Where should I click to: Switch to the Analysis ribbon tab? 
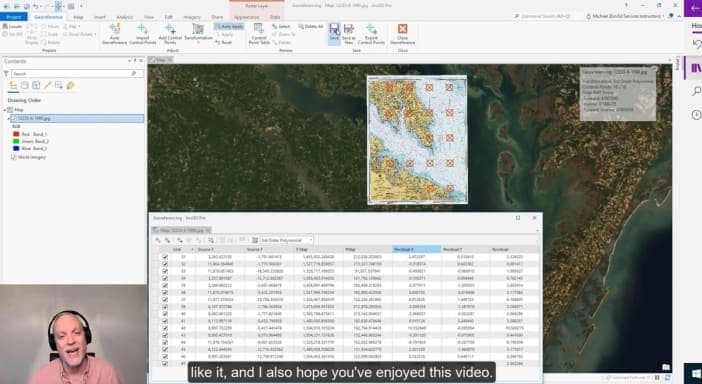click(124, 17)
